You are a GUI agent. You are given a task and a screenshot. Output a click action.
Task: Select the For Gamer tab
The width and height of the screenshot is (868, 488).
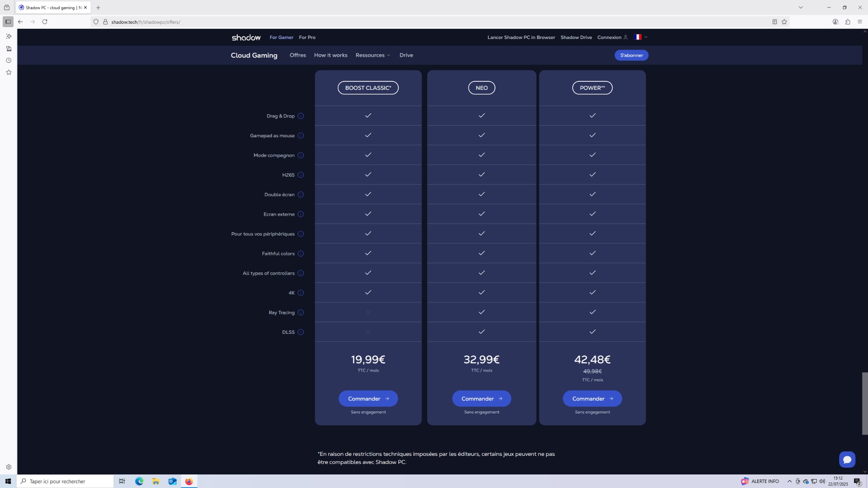pyautogui.click(x=281, y=37)
